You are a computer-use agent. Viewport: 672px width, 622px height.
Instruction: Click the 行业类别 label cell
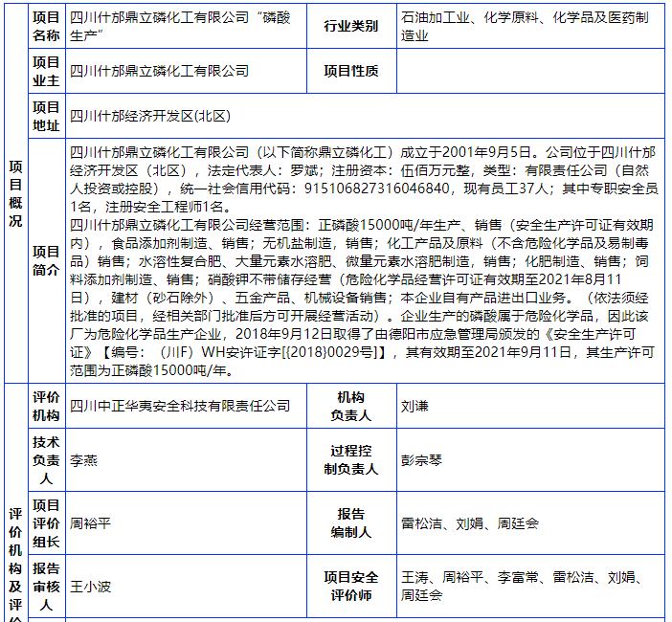[x=351, y=26]
